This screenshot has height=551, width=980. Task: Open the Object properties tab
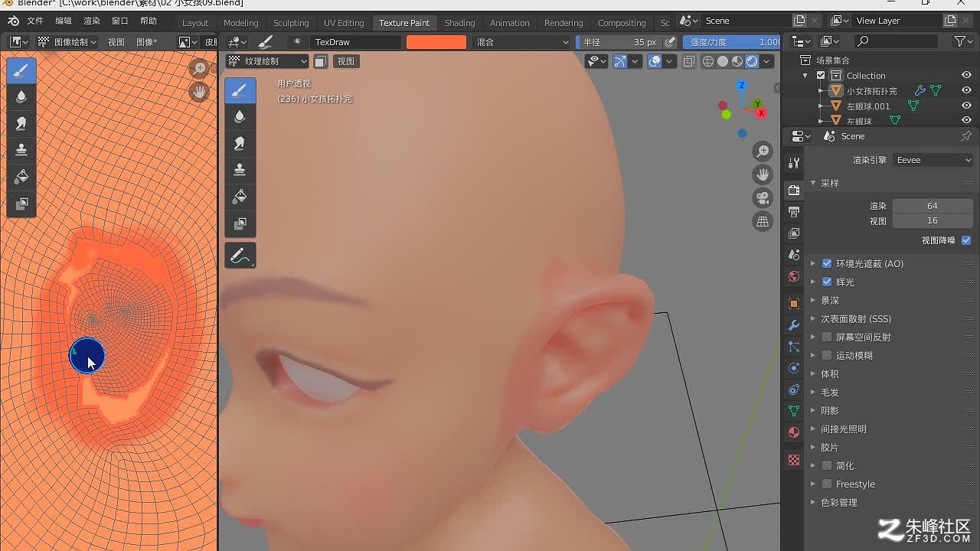click(794, 304)
